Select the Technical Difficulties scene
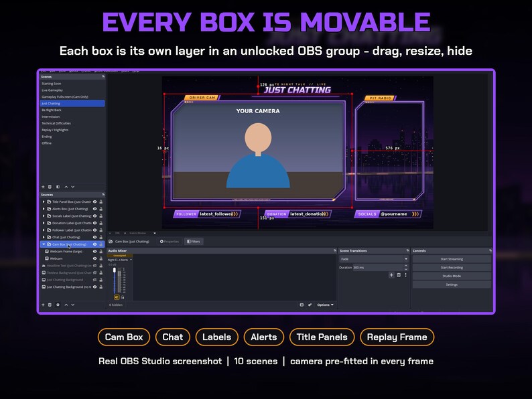 [72, 123]
